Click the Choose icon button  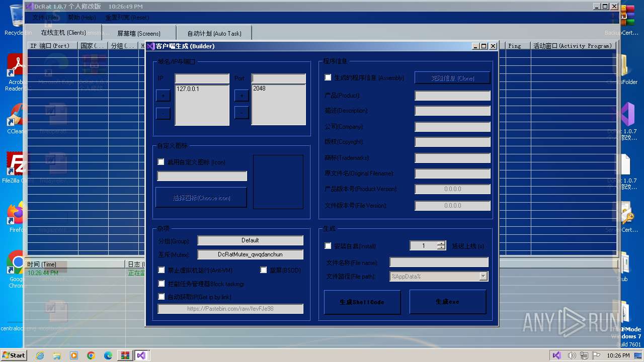pos(201,198)
